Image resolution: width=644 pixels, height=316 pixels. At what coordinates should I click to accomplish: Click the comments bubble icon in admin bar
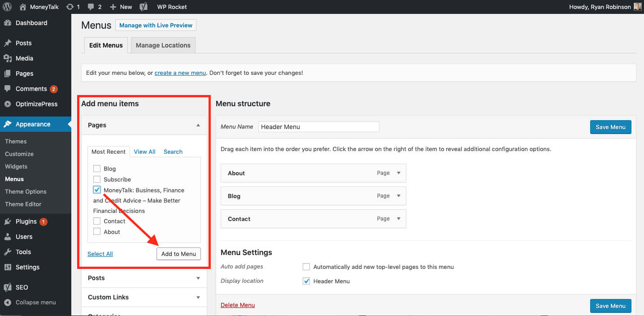tap(91, 7)
